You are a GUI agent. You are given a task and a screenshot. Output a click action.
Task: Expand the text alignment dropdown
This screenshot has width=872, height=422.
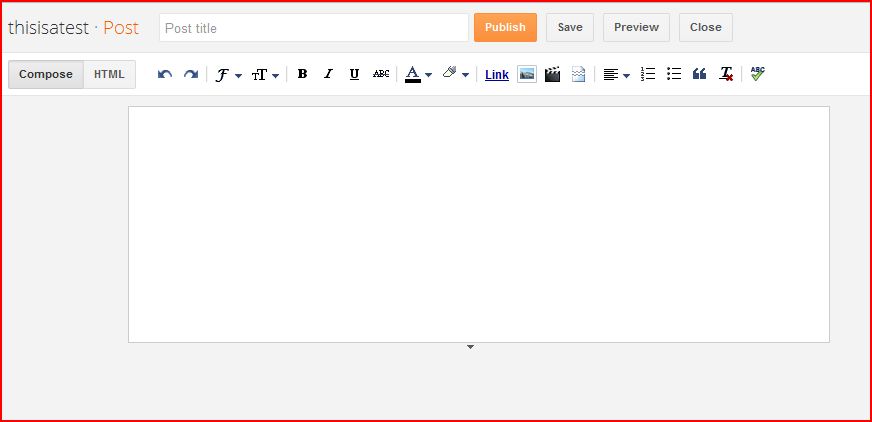point(617,75)
